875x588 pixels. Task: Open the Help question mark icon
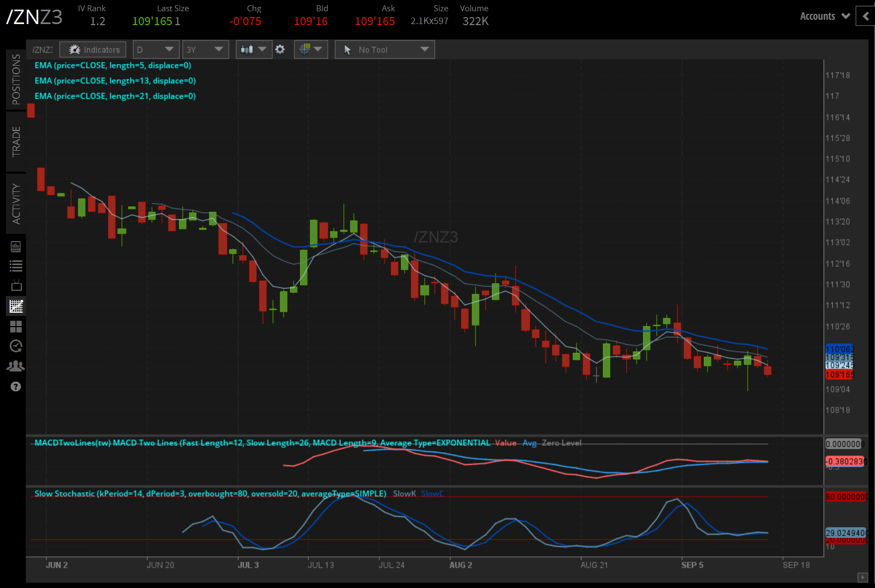click(x=16, y=386)
